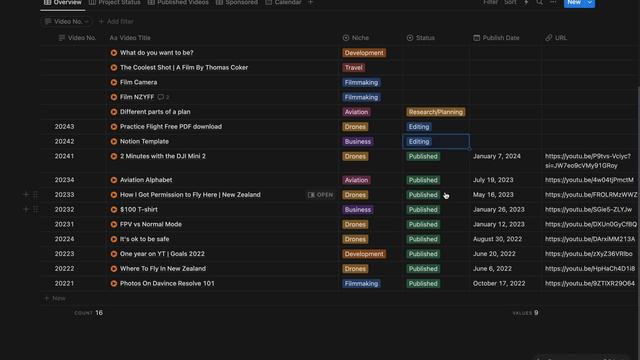The height and width of the screenshot is (360, 640).
Task: Click the blue New button
Action: [574, 3]
